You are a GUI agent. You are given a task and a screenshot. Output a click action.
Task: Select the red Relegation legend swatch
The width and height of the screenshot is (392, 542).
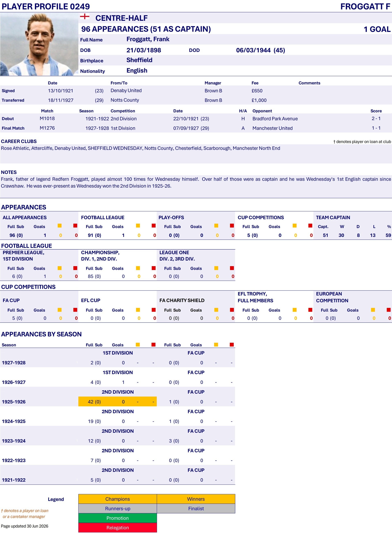(x=117, y=527)
